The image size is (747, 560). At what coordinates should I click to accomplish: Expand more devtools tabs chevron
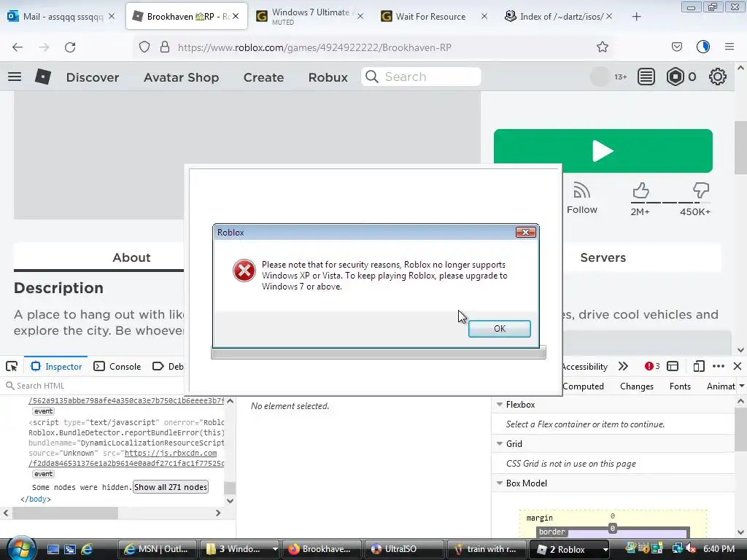[623, 366]
